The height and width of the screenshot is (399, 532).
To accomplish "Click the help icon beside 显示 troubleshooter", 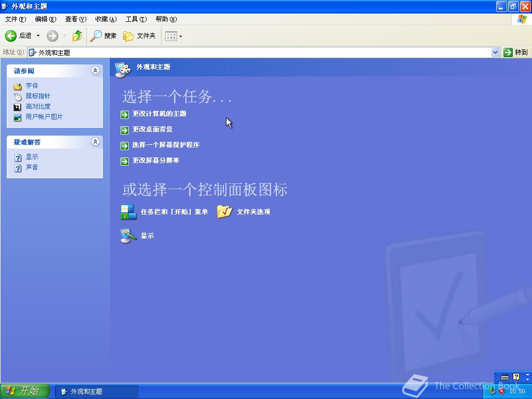I will pos(18,157).
